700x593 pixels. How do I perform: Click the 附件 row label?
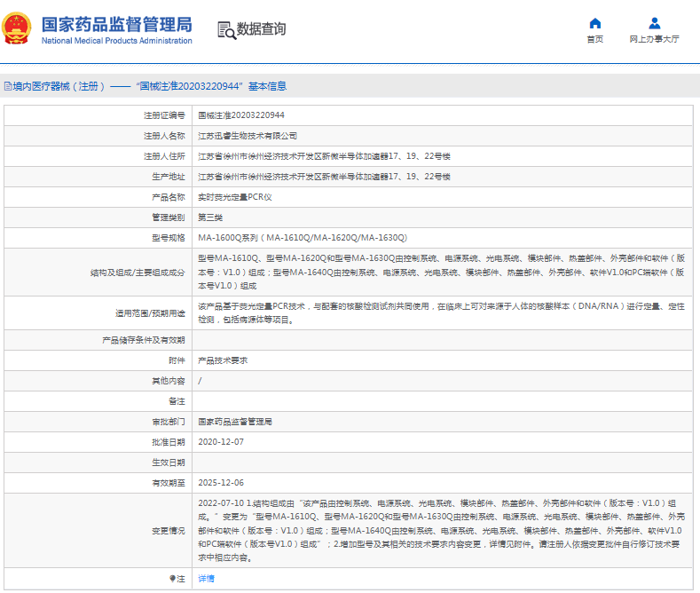[x=177, y=360]
